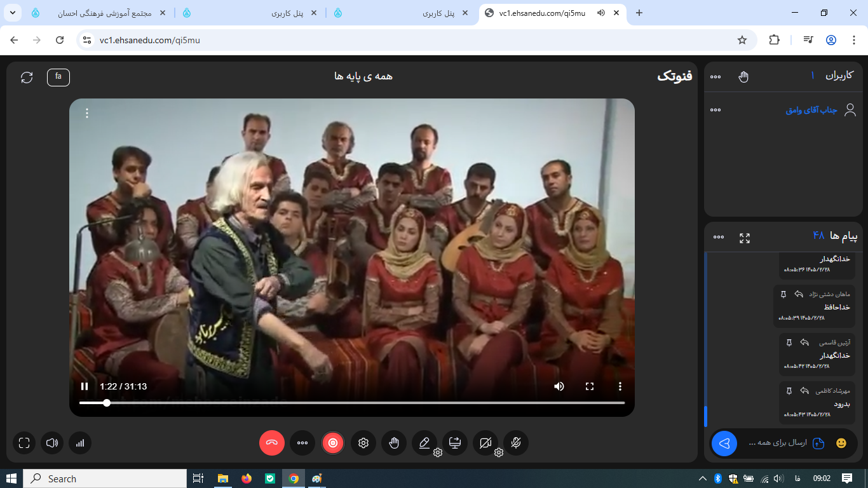Open Windows Start menu
The height and width of the screenshot is (488, 868).
point(11,478)
